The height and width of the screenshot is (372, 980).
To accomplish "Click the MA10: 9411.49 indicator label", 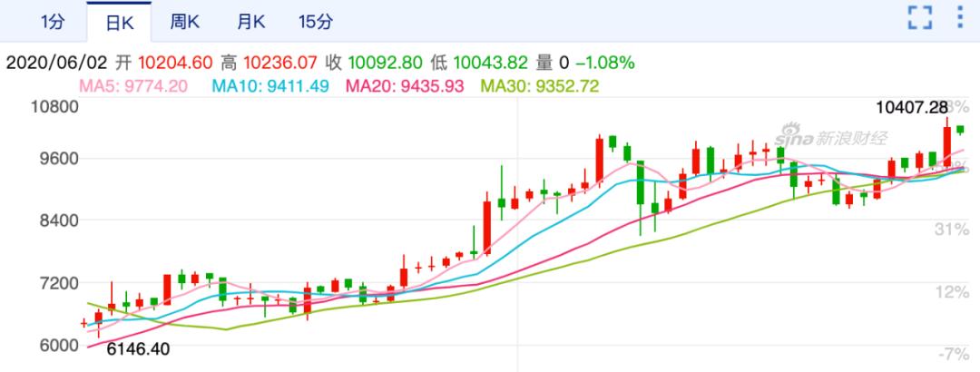I will point(270,85).
